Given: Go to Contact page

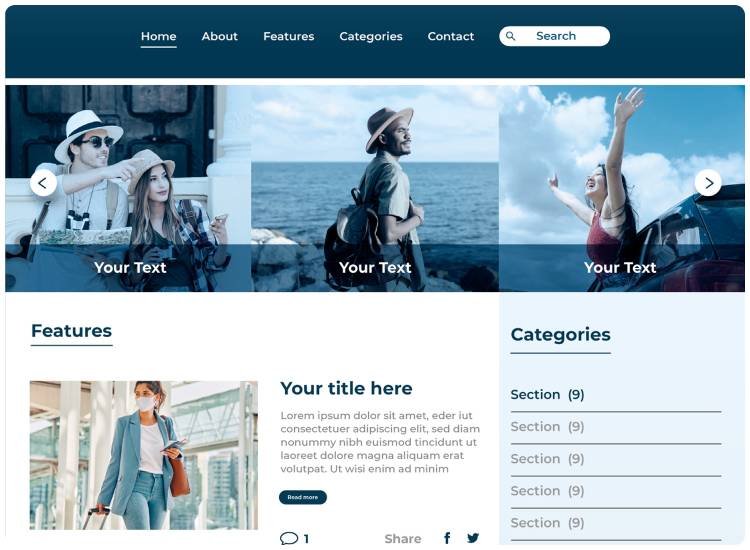Looking at the screenshot, I should coord(451,36).
